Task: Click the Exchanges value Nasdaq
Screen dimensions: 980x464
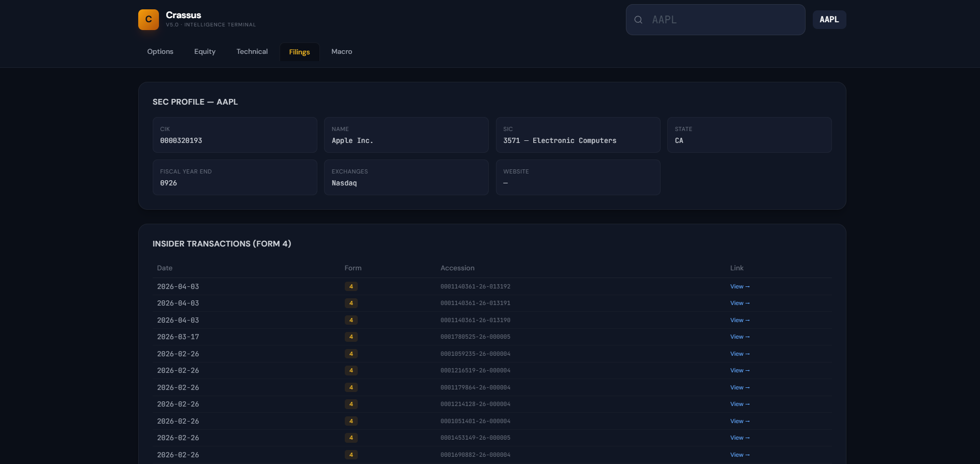Action: [x=344, y=183]
